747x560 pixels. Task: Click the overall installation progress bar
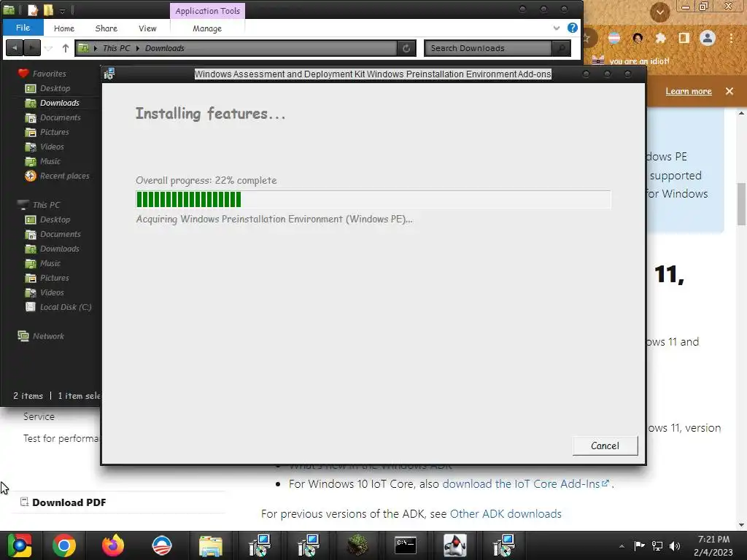click(x=373, y=200)
